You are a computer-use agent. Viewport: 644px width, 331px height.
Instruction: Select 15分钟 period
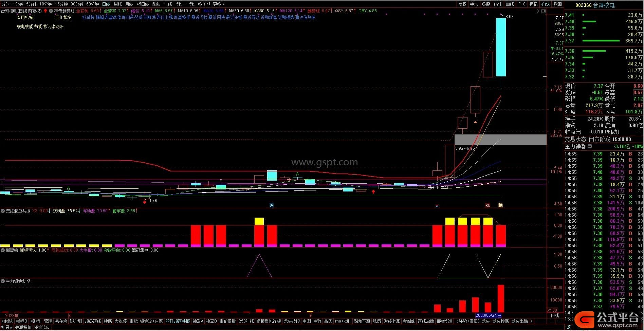click(x=61, y=4)
